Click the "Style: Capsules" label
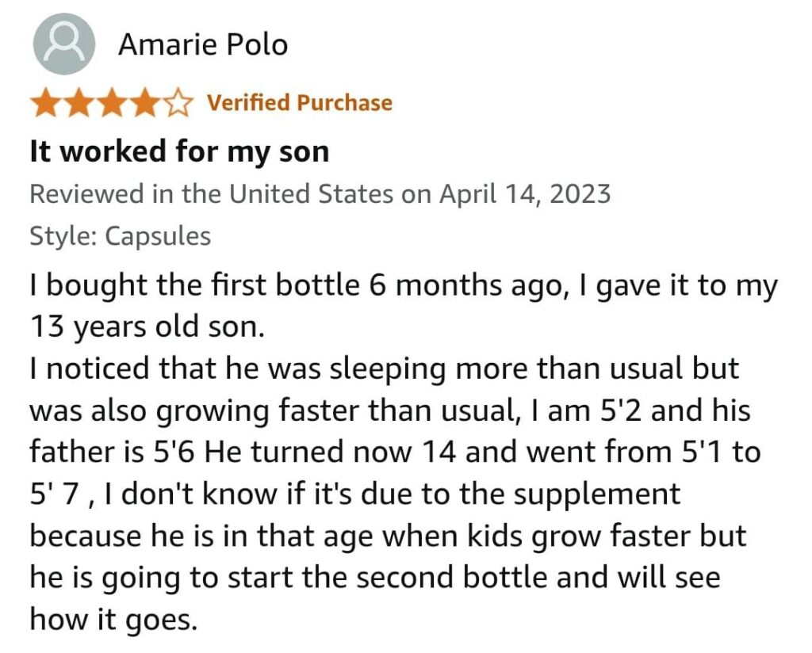Image resolution: width=812 pixels, height=653 pixels. tap(120, 236)
